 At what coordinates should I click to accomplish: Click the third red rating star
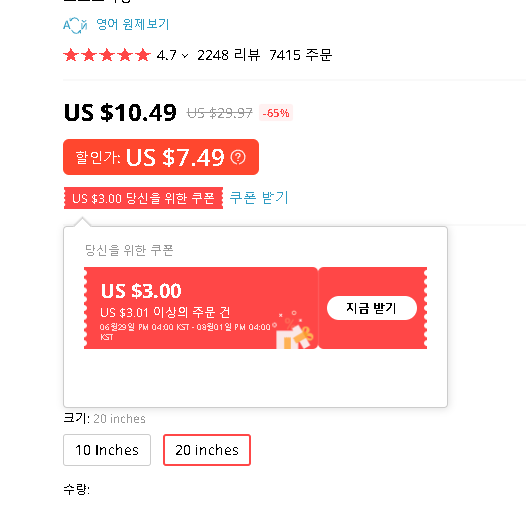107,55
